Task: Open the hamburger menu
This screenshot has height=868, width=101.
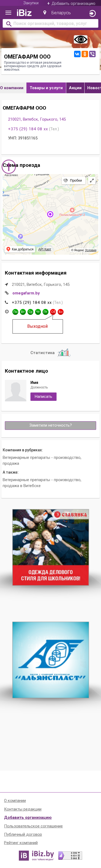Action: pyautogui.click(x=8, y=13)
